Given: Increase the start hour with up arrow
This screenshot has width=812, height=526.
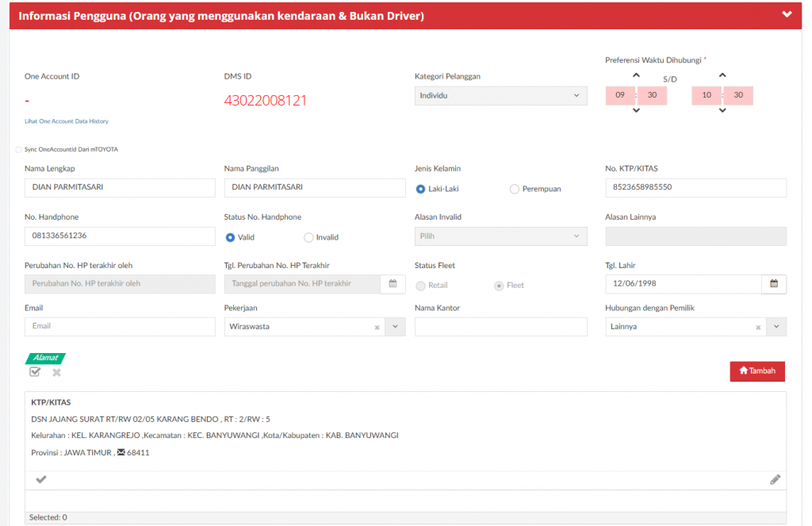Looking at the screenshot, I should 636,75.
